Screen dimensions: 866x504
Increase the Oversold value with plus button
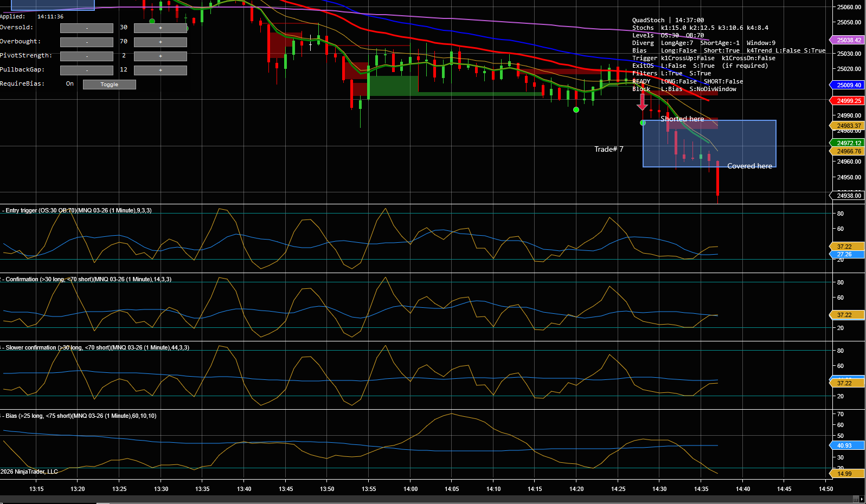click(x=161, y=28)
